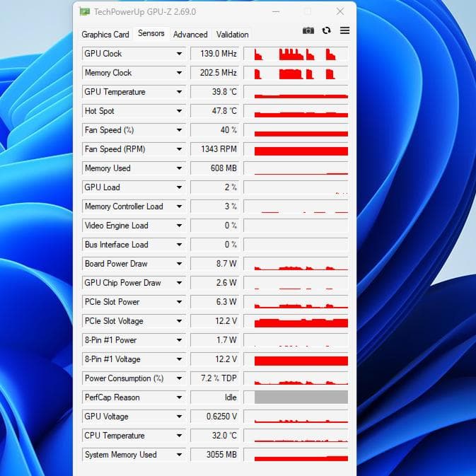Open the GPU Clock sensor dropdown
Image resolution: width=476 pixels, height=476 pixels.
(x=180, y=54)
